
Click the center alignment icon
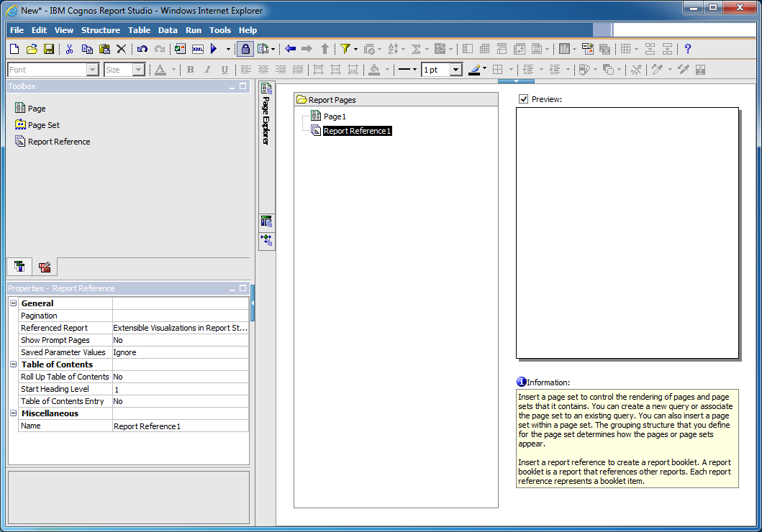pyautogui.click(x=263, y=70)
